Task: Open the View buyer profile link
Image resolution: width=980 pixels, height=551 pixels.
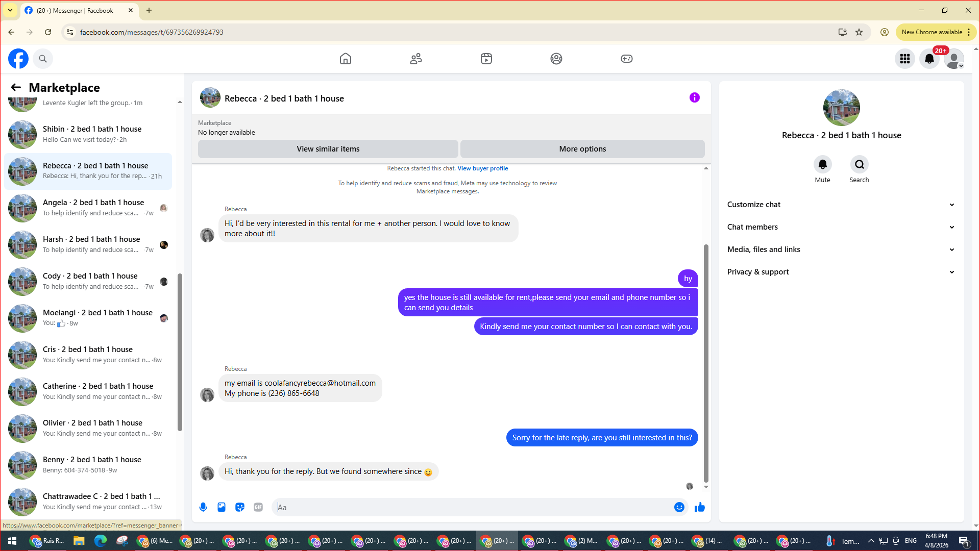Action: coord(482,168)
